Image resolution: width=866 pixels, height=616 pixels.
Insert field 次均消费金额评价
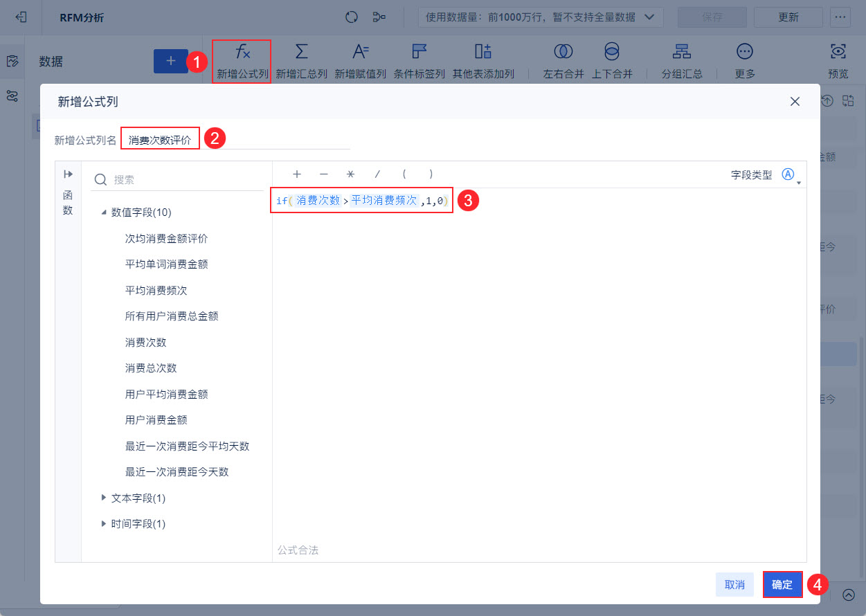click(166, 238)
